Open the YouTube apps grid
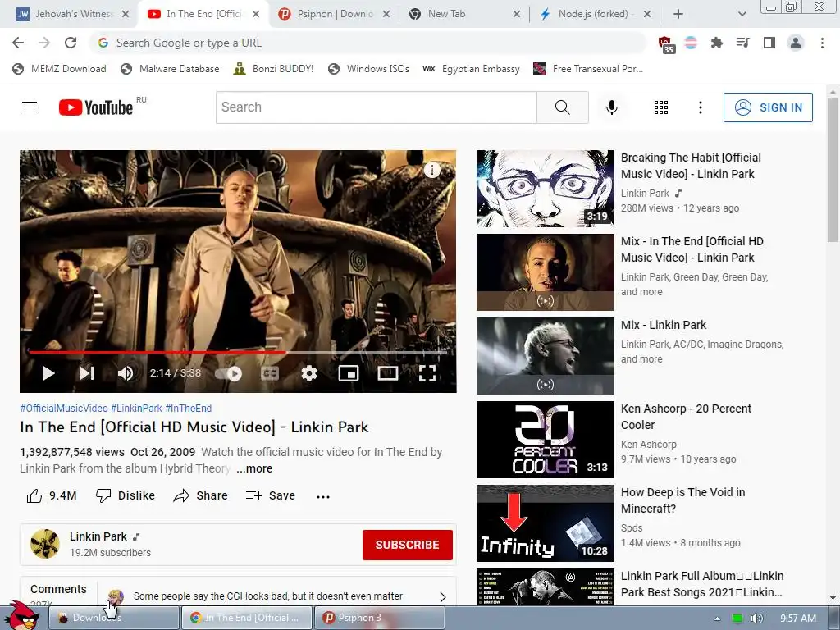Screen dimensions: 840x630 point(661,107)
